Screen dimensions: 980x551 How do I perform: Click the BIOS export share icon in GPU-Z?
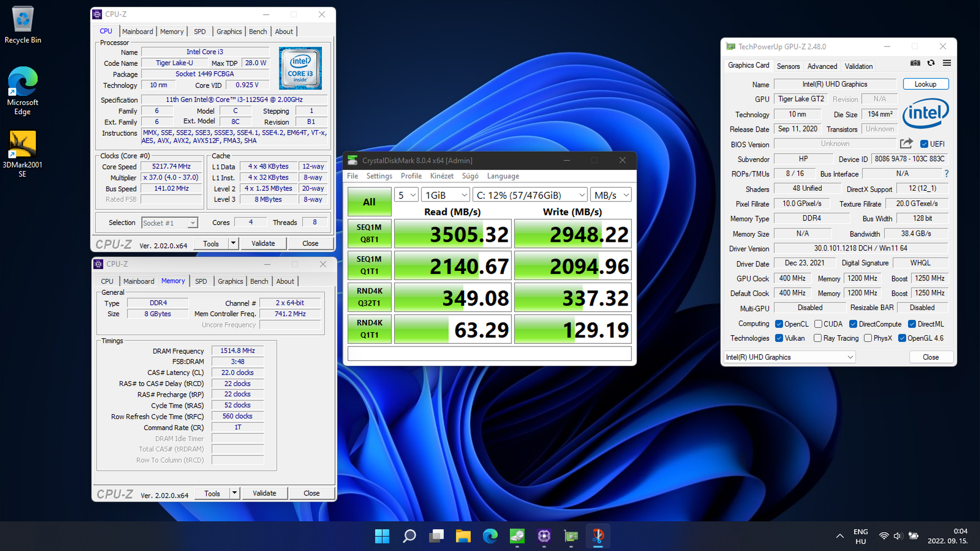click(906, 144)
